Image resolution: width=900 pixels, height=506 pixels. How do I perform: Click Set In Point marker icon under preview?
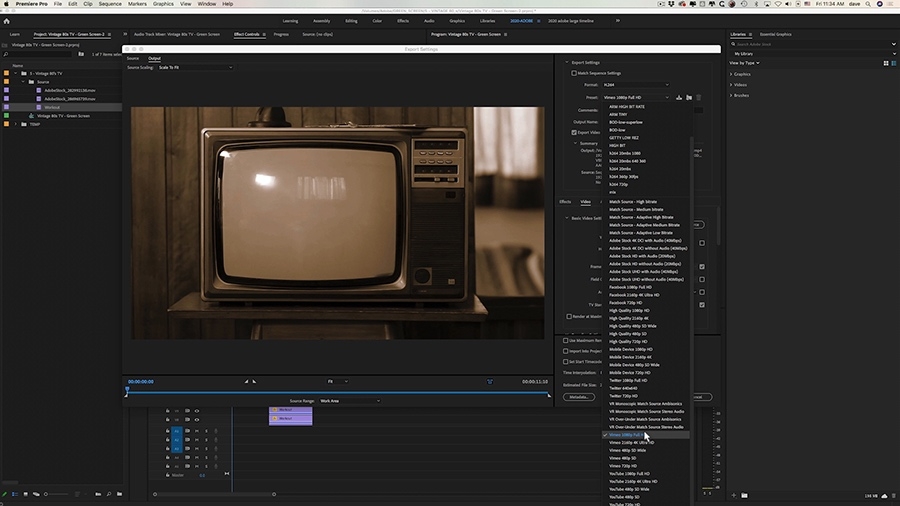pyautogui.click(x=246, y=382)
